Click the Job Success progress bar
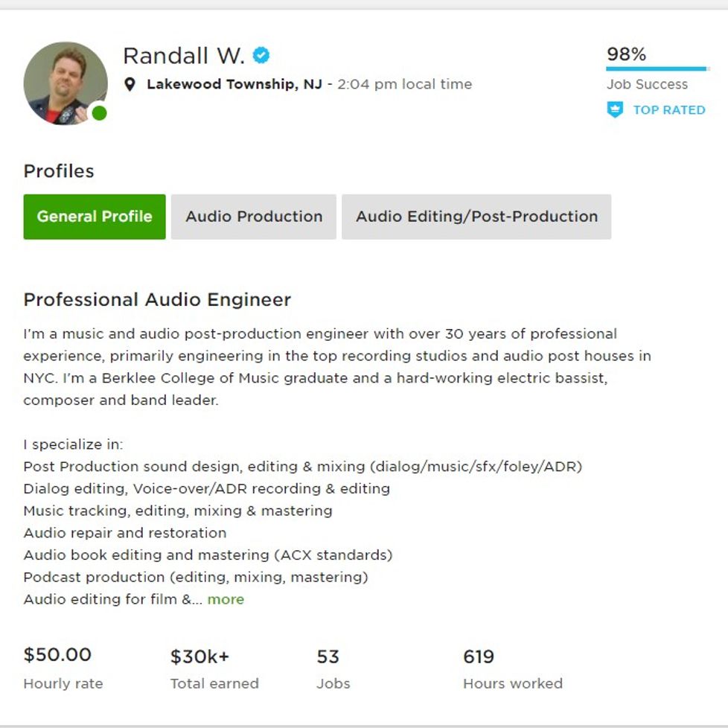This screenshot has width=728, height=728. 657,68
